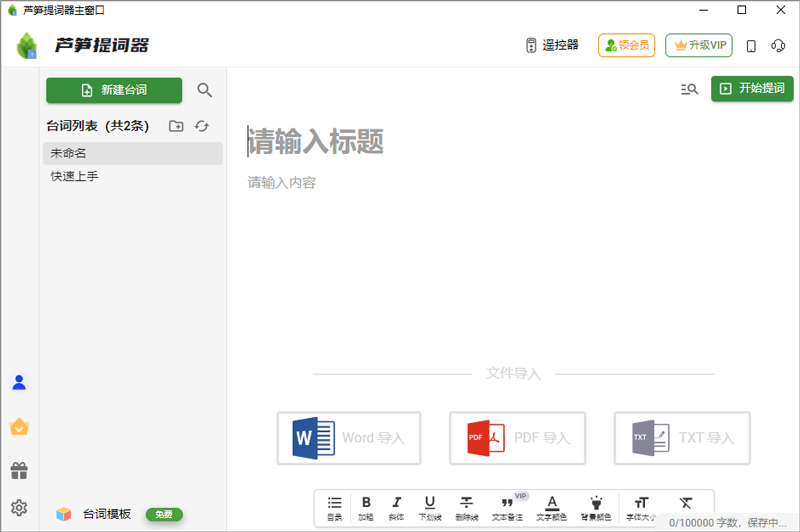Screen dimensions: 800x532
Task: Click the 芦笋提词器 leaf logo
Action: 27,45
